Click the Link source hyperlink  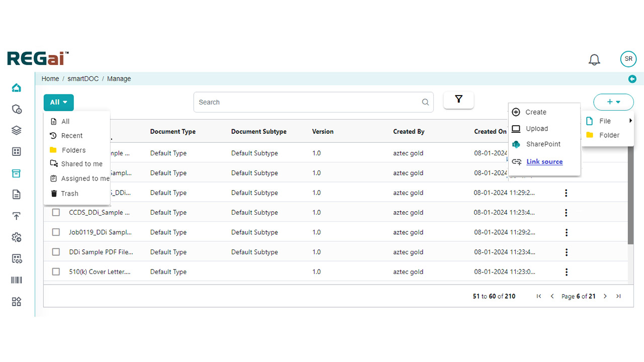(x=544, y=162)
